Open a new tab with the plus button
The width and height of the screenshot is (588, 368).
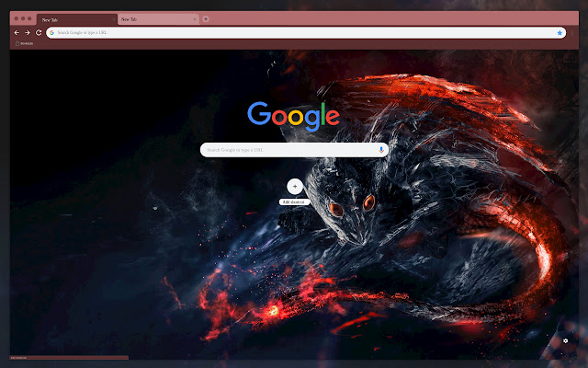[x=206, y=19]
